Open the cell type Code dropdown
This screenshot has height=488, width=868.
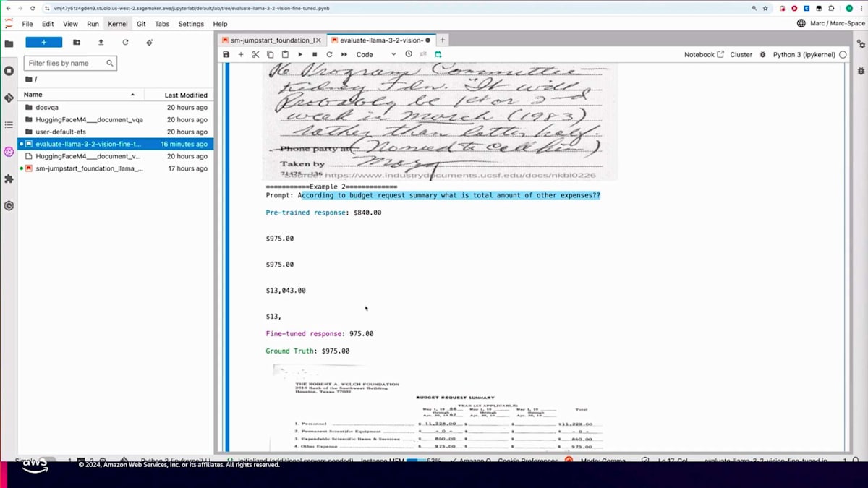376,54
